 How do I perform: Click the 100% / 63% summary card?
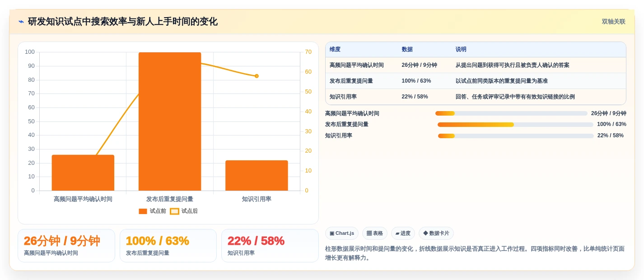coord(168,246)
